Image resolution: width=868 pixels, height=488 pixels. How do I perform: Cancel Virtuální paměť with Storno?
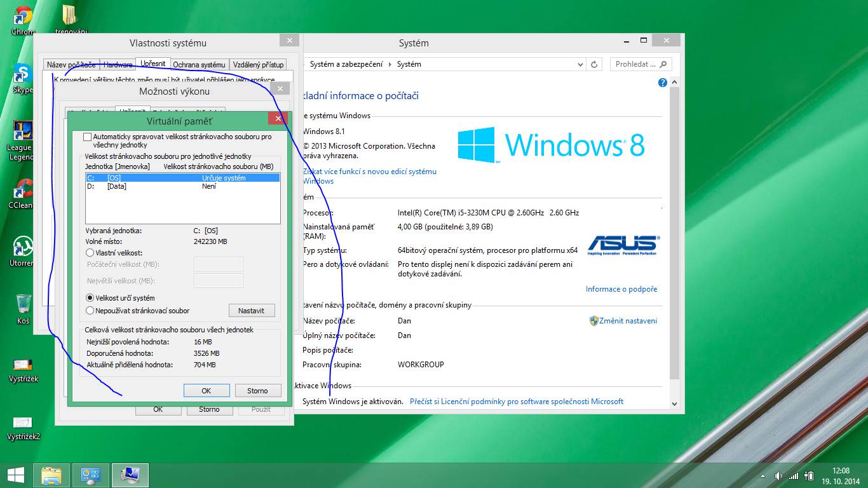coord(258,391)
